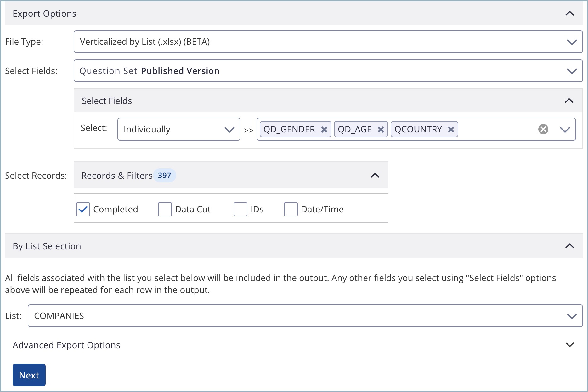The image size is (588, 392).
Task: Uncheck the Completed checkbox
Action: pyautogui.click(x=83, y=209)
